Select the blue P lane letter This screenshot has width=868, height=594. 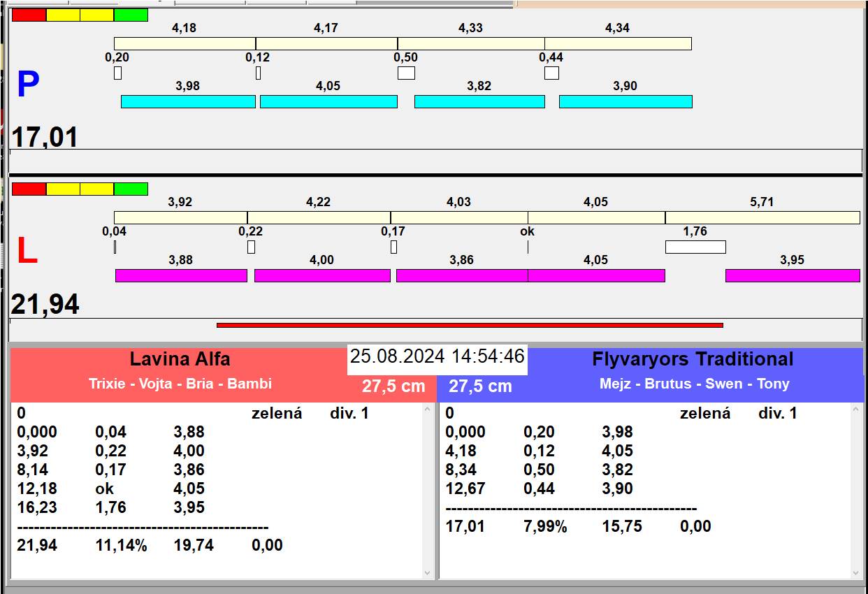pos(28,85)
